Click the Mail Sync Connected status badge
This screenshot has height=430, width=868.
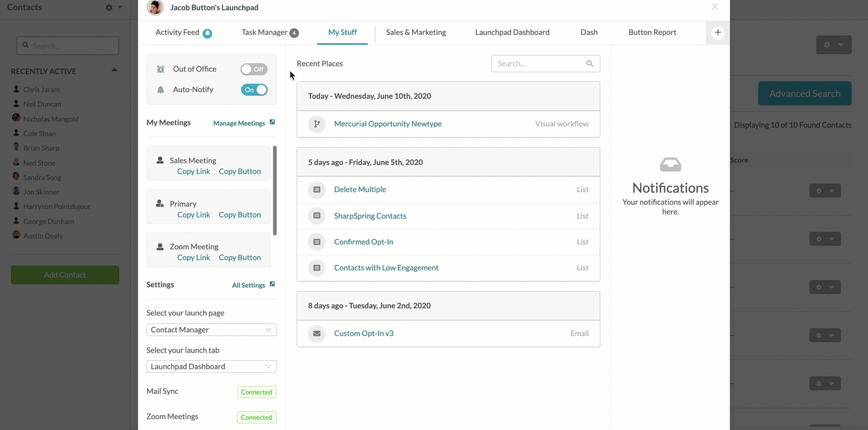point(257,392)
